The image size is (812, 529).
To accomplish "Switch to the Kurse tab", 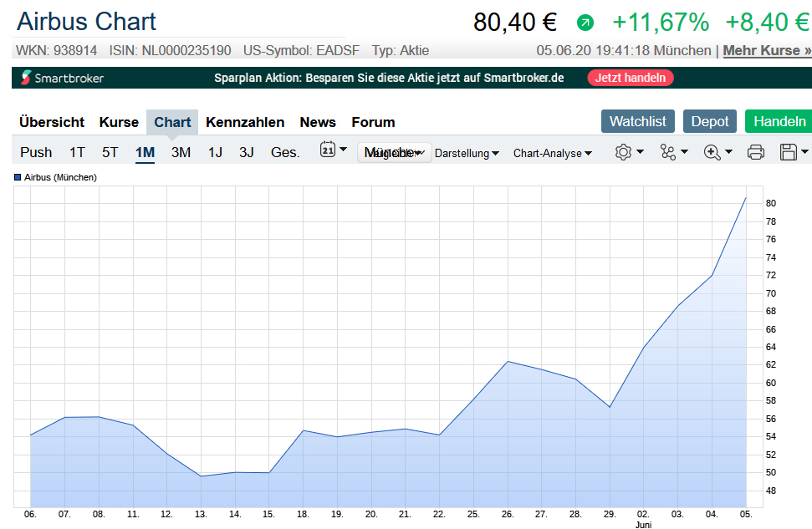I will (119, 122).
